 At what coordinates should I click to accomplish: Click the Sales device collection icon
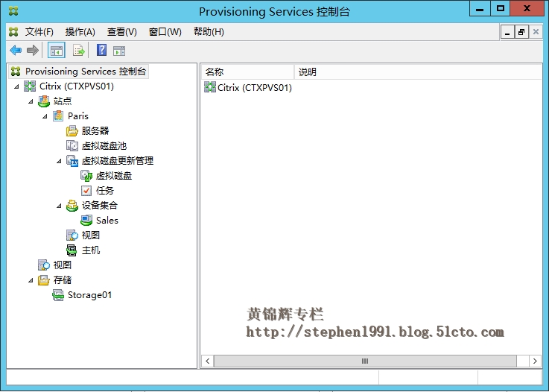[86, 221]
